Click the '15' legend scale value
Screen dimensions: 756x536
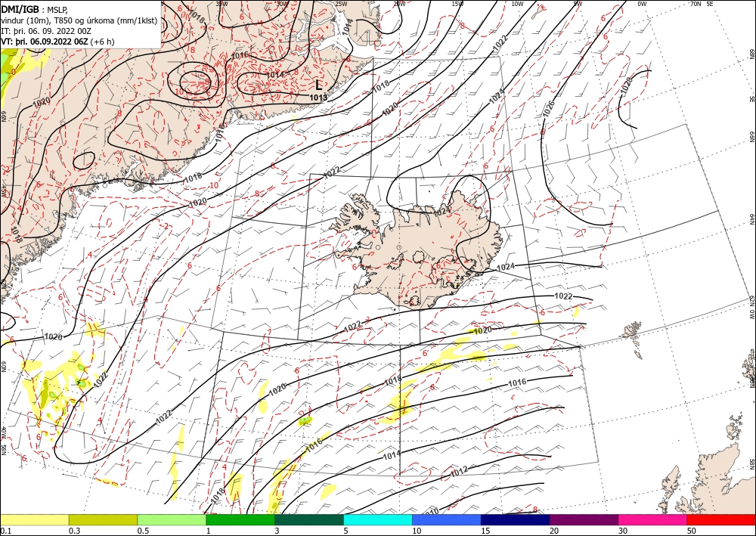coord(485,531)
